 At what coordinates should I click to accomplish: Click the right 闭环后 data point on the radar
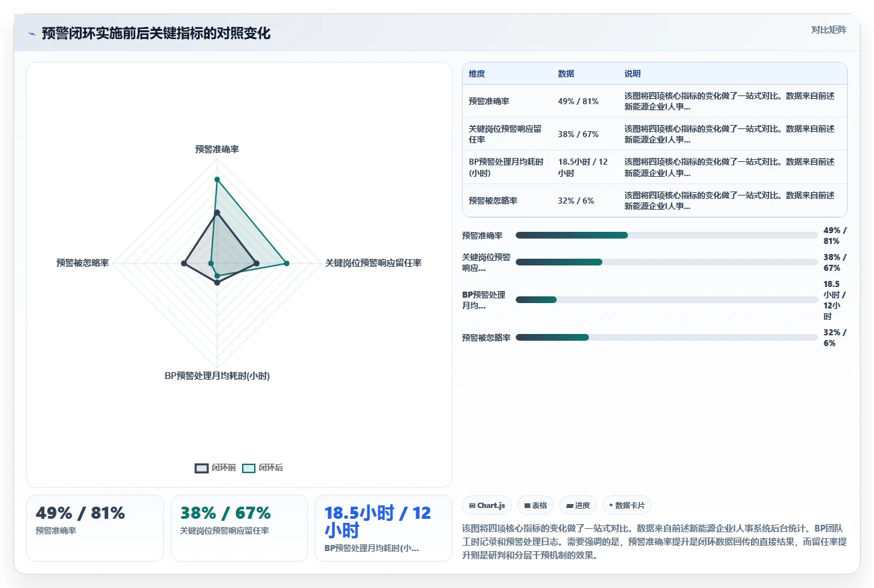click(286, 263)
